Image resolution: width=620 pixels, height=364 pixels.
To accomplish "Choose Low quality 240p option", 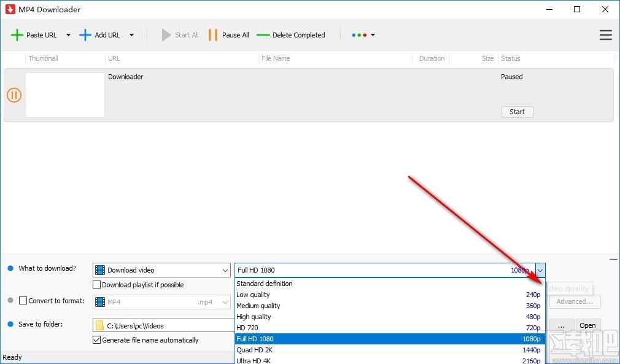I will (390, 295).
